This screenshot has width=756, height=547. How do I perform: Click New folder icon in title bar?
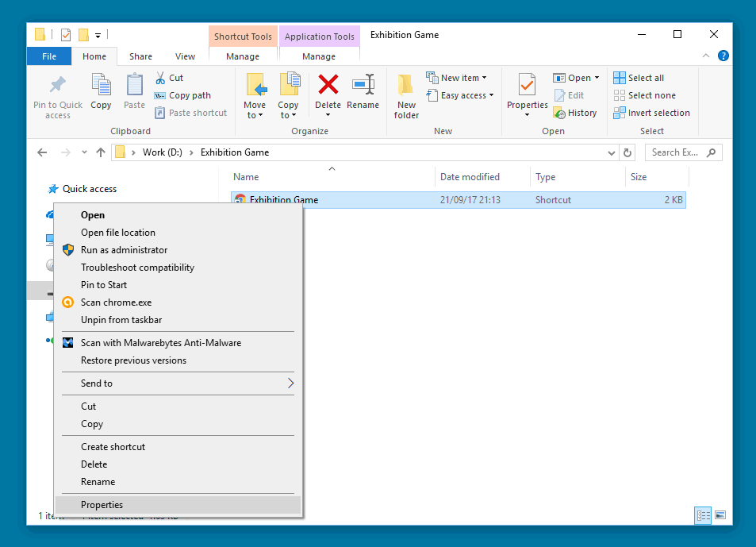tap(83, 35)
